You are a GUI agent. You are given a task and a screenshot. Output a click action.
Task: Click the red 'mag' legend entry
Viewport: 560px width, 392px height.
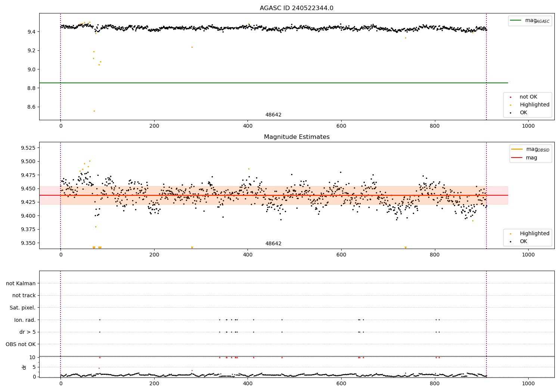525,158
